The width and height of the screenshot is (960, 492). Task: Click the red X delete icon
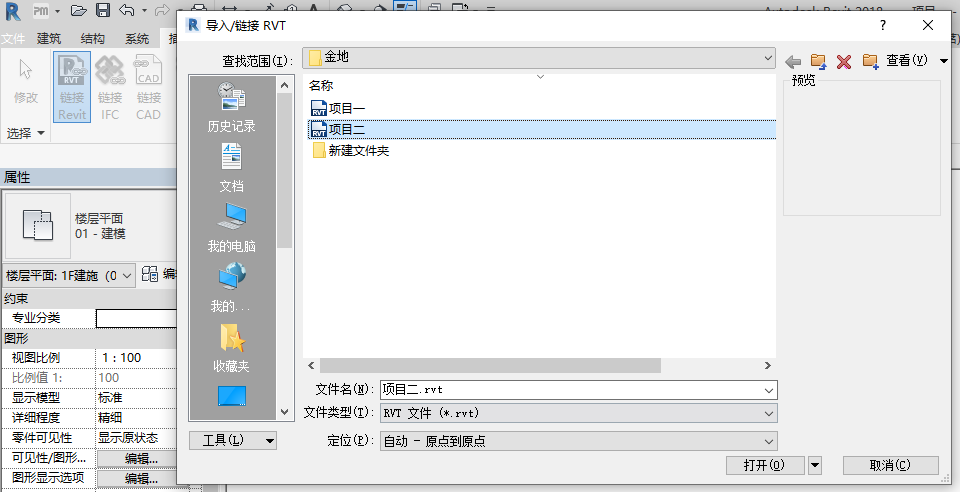coord(844,61)
